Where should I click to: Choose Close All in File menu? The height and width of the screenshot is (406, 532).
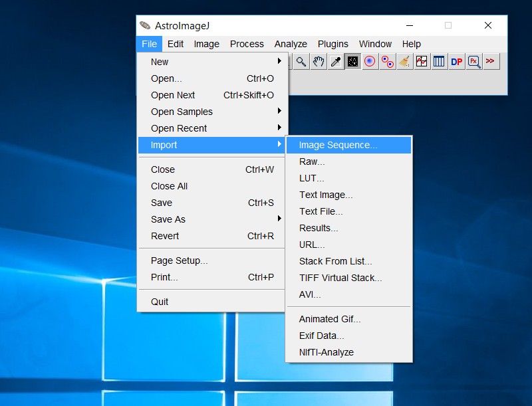[x=212, y=186]
